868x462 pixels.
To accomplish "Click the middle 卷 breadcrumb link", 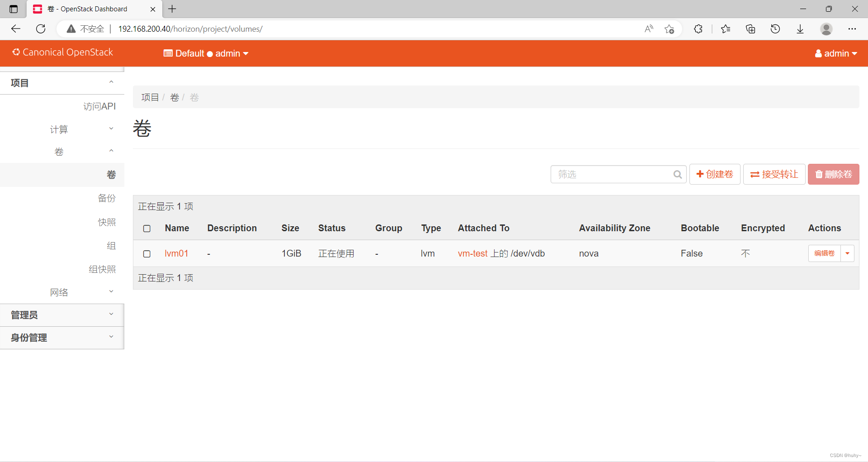I will coord(175,97).
